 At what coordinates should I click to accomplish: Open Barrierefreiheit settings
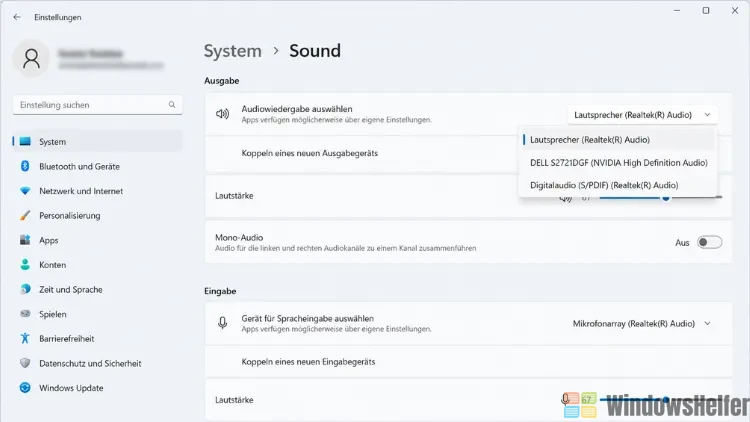coord(98,338)
